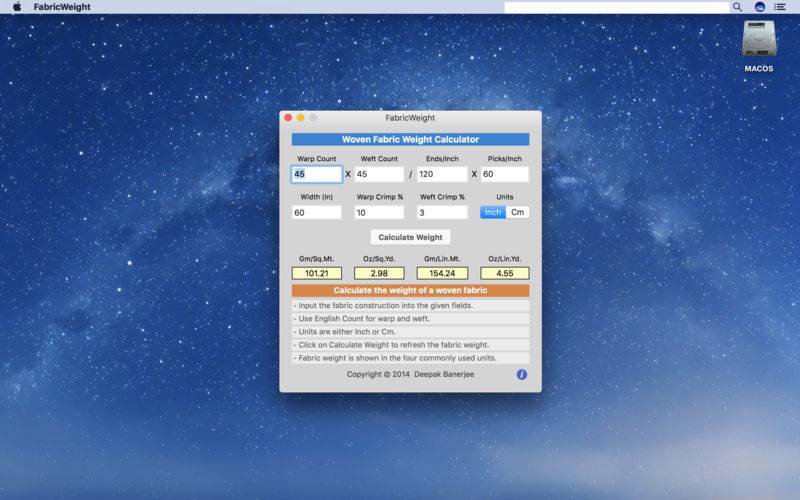800x500 pixels.
Task: Click the blue info icon
Action: point(521,374)
